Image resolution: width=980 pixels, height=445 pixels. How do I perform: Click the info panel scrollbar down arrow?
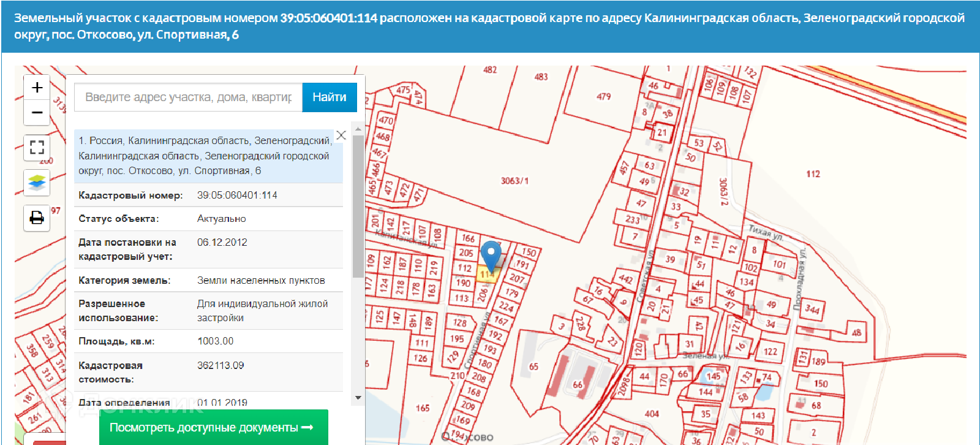click(358, 398)
